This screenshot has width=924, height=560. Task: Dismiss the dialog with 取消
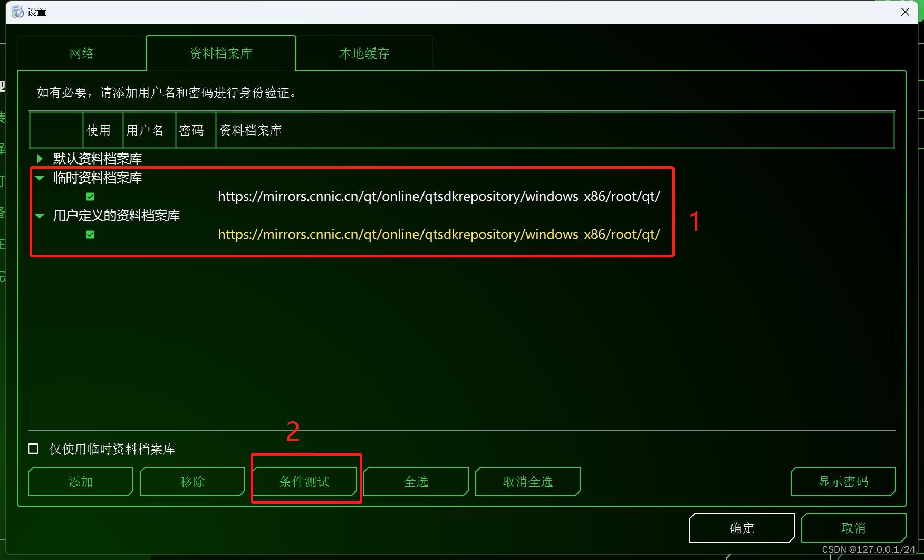(x=854, y=528)
